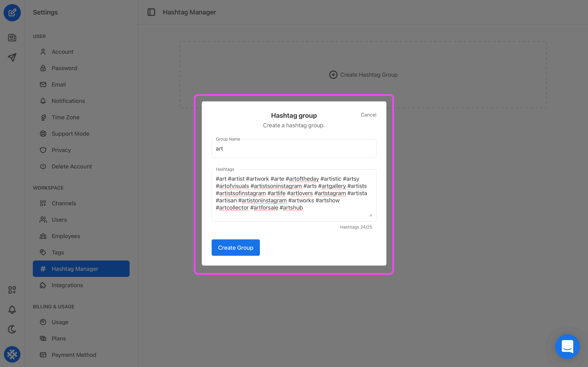Open the apps grid-plus icon near bottom
This screenshot has height=367, width=588.
[12, 290]
